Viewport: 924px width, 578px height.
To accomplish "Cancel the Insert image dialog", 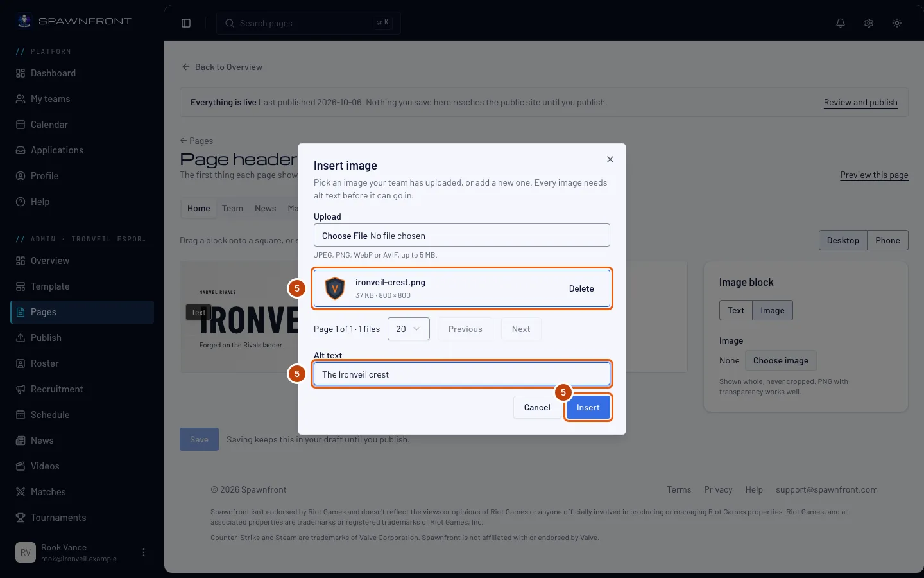I will [x=537, y=407].
